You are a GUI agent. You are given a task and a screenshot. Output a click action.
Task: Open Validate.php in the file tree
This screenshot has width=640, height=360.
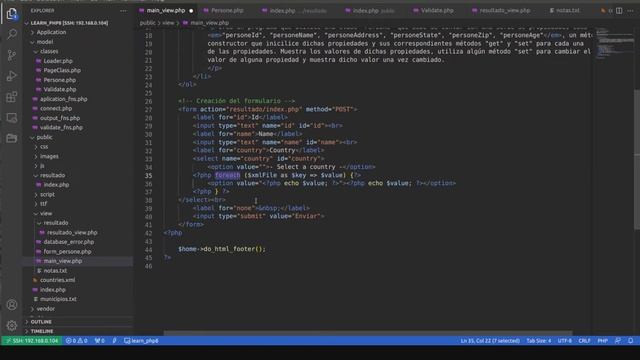click(60, 89)
